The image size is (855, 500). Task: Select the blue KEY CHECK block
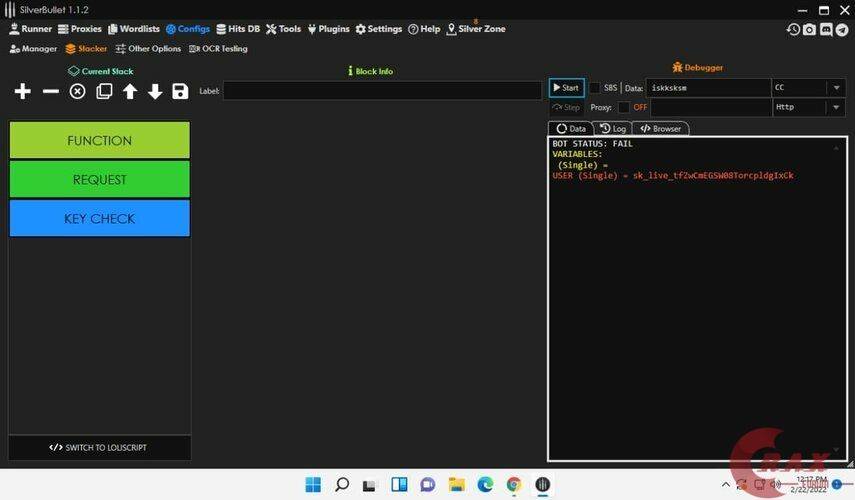pyautogui.click(x=99, y=218)
